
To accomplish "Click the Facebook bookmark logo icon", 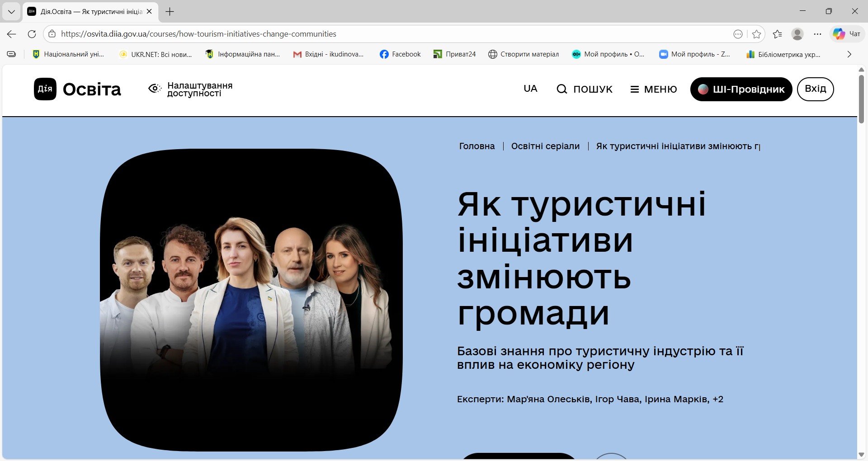I will [384, 54].
